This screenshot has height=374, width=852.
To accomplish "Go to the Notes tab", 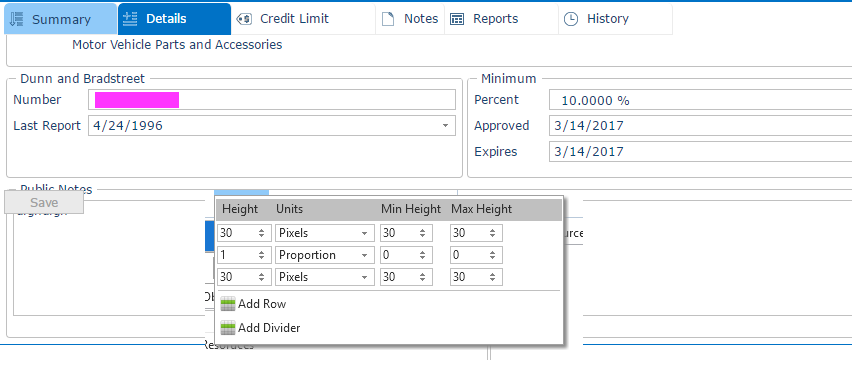I will [410, 19].
